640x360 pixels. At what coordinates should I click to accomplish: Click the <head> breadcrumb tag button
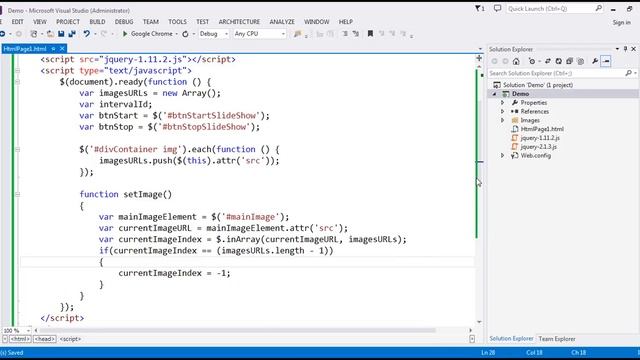point(44,339)
